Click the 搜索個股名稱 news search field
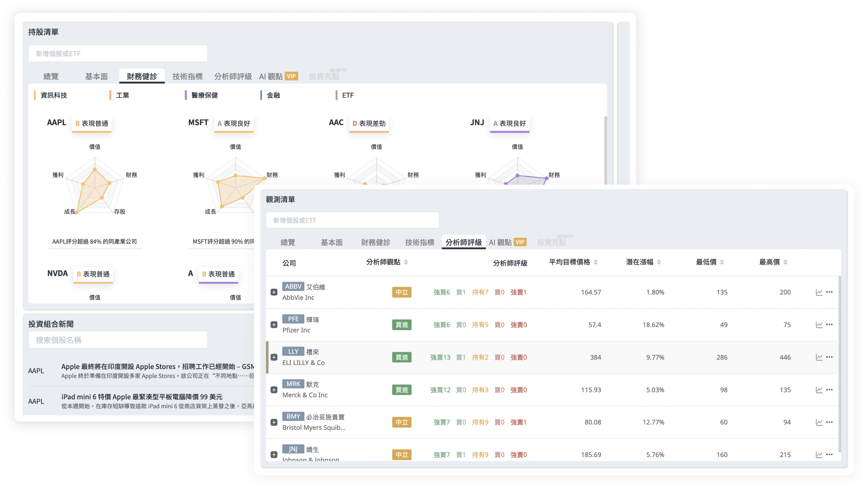The height and width of the screenshot is (491, 868). click(118, 340)
